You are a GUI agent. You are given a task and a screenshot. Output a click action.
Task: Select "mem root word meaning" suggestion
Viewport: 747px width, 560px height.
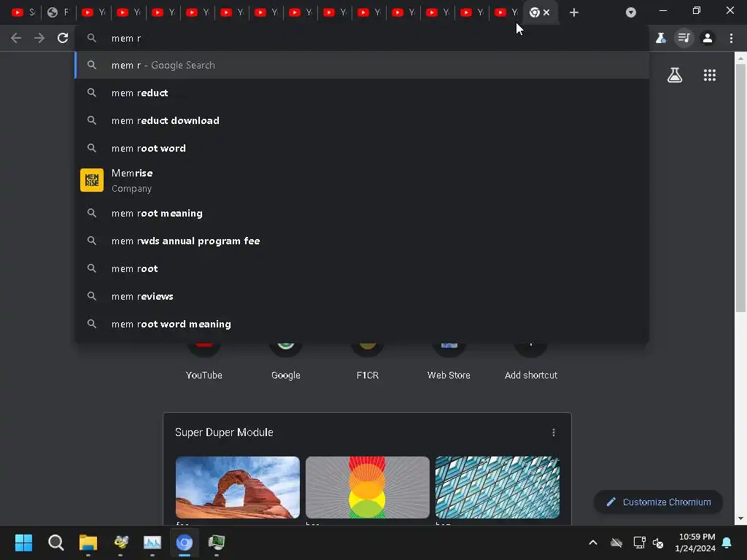pos(362,324)
